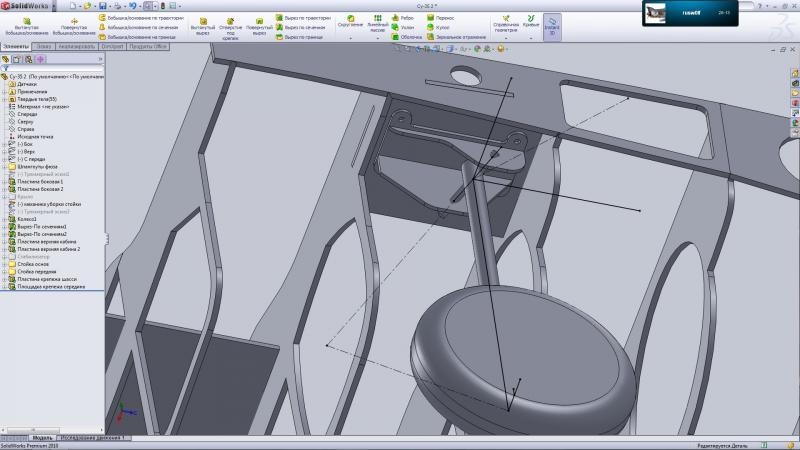Select the Скругление fillet tool
Viewport: 800px width, 450px height.
coord(350,20)
